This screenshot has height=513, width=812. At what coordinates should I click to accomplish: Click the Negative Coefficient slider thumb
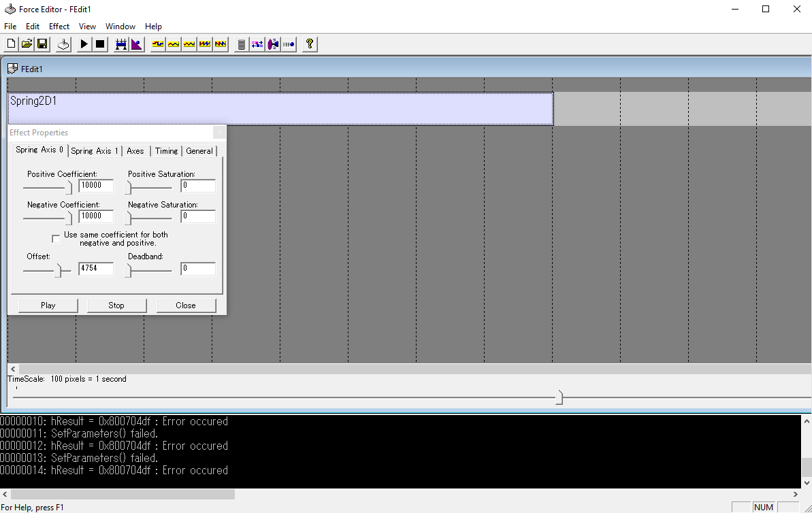click(69, 218)
